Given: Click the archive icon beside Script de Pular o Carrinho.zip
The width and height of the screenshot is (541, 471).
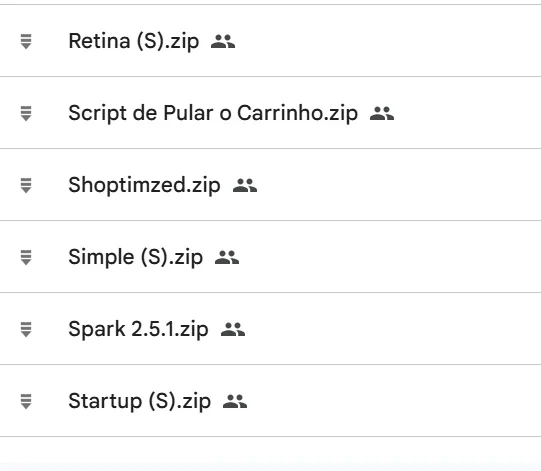Looking at the screenshot, I should tap(26, 114).
